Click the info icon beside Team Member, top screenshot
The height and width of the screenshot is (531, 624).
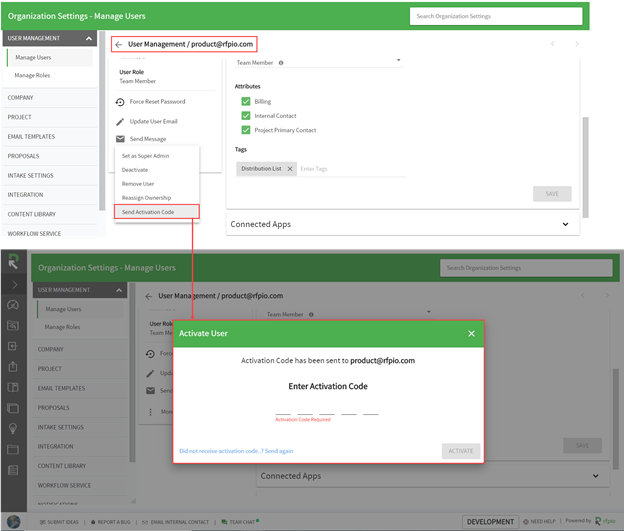click(x=281, y=63)
